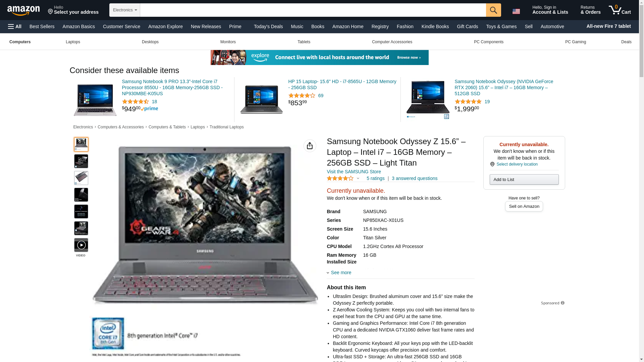The image size is (644, 362).
Task: Click in the search input field
Action: point(313,10)
